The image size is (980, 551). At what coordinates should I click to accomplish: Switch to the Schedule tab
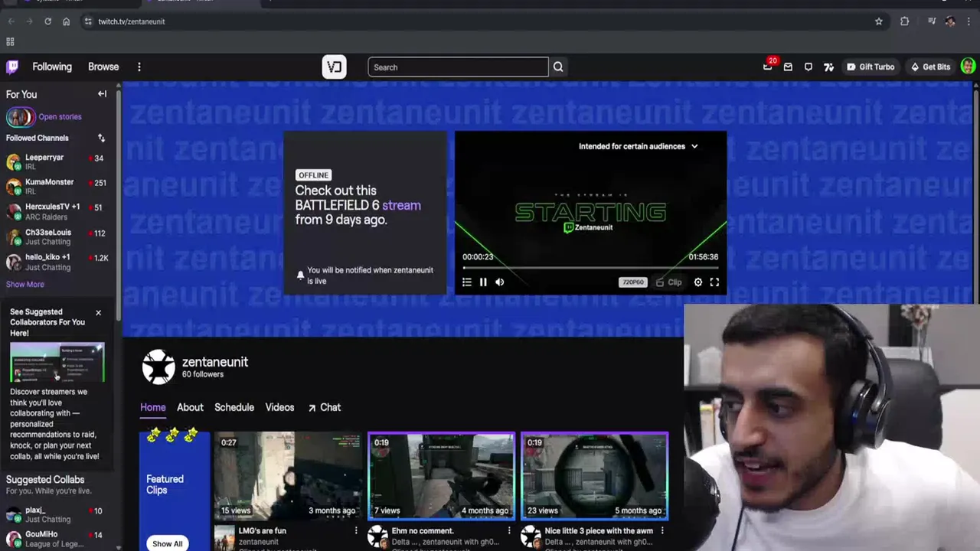(x=234, y=407)
